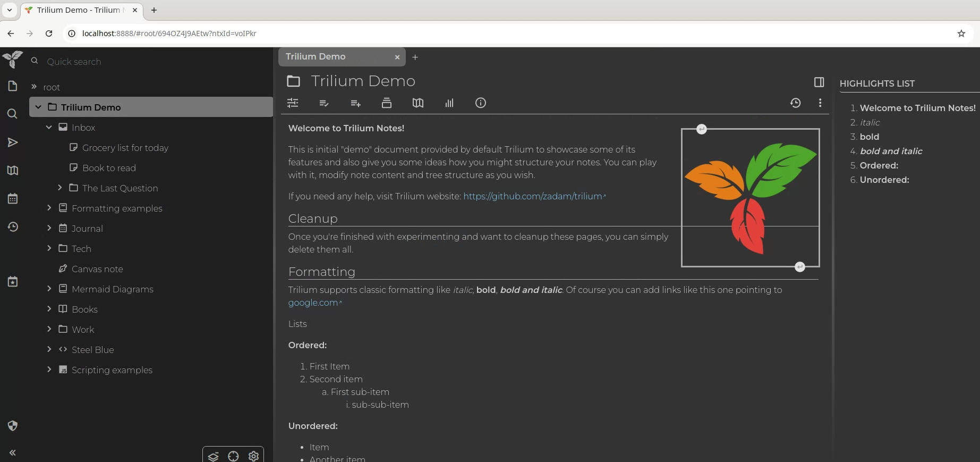Expand Mermaid Diagrams node
This screenshot has width=980, height=462.
pyautogui.click(x=49, y=289)
